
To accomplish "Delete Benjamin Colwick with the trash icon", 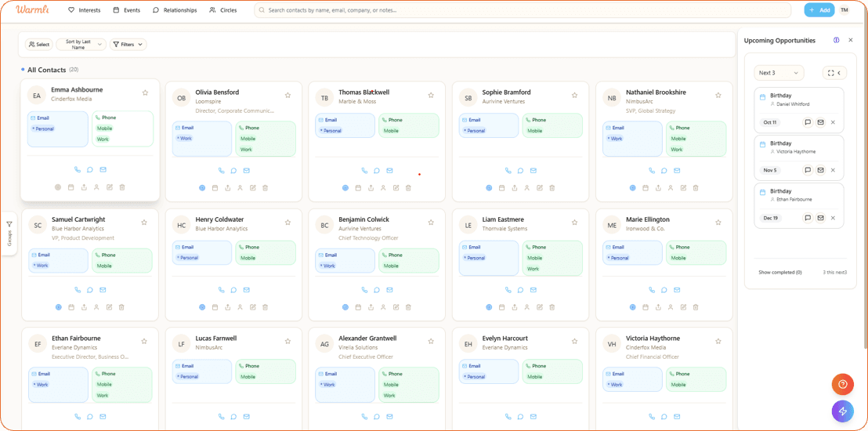I will click(x=408, y=307).
